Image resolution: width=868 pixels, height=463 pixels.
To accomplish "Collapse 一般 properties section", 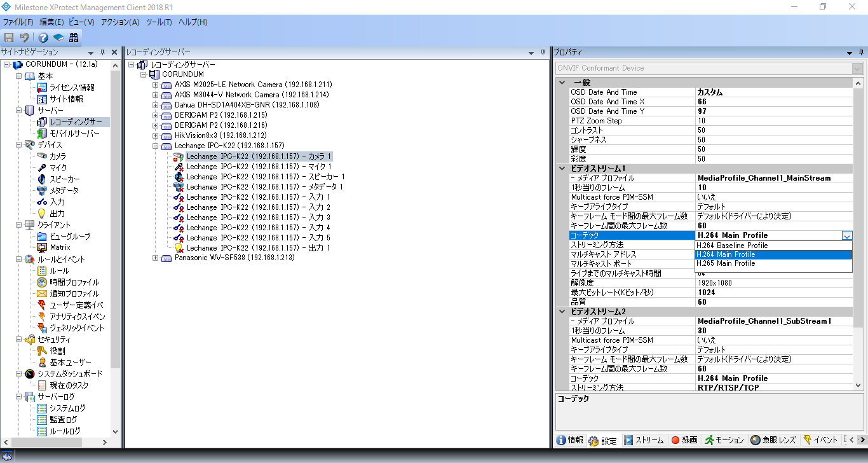I will [562, 83].
